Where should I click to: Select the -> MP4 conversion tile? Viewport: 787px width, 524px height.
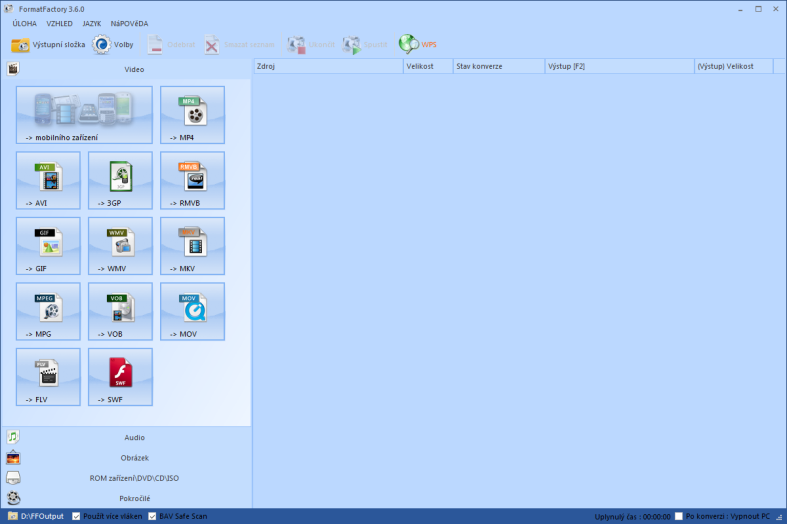(192, 115)
